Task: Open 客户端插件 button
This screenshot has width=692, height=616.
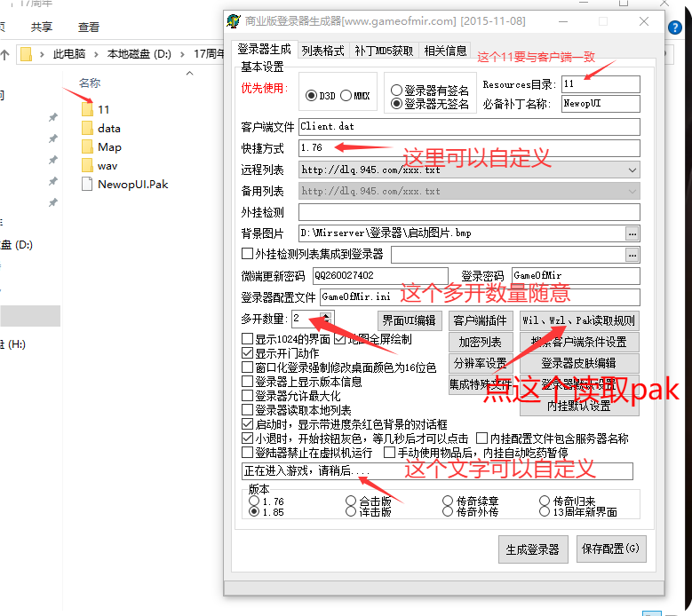Action: pyautogui.click(x=481, y=320)
